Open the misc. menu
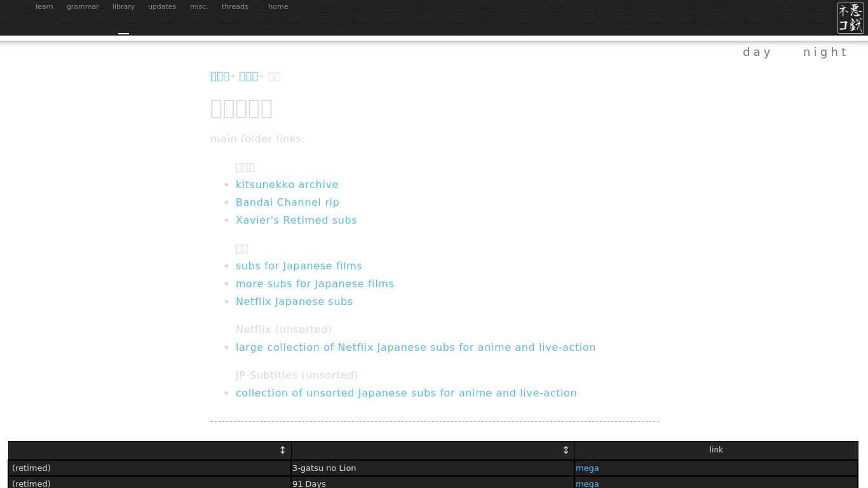Screen dimensions: 868x488 [199, 7]
